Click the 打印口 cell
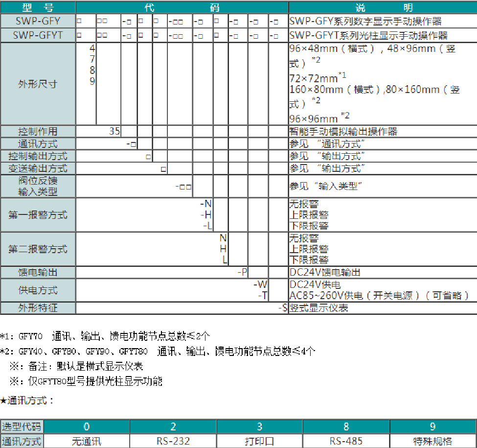The height and width of the screenshot is (448, 477). [259, 441]
